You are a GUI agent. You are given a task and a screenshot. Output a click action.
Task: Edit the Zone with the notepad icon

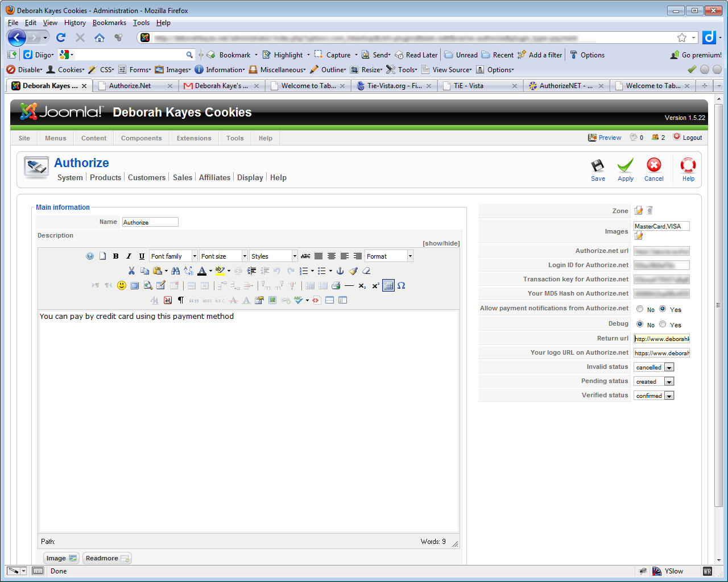(639, 211)
